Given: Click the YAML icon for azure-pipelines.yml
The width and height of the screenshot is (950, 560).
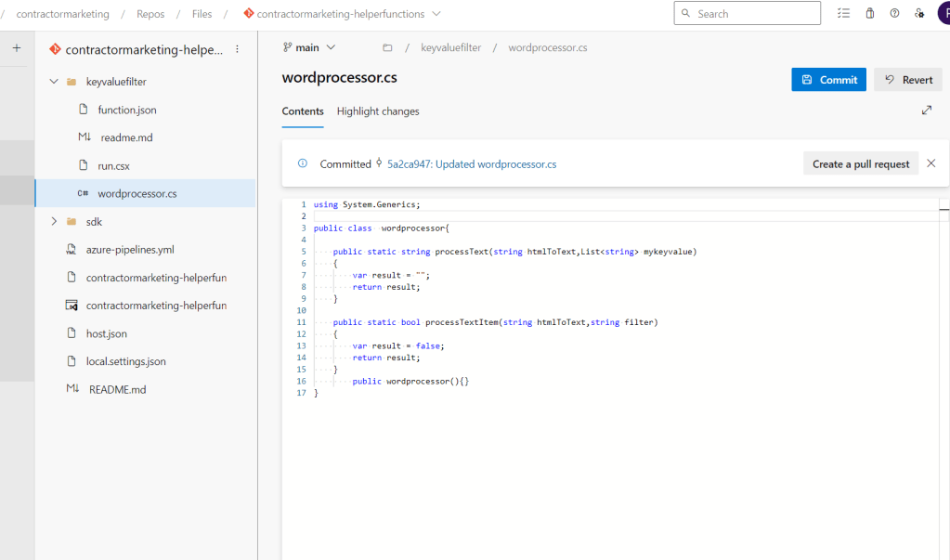Looking at the screenshot, I should tap(72, 249).
